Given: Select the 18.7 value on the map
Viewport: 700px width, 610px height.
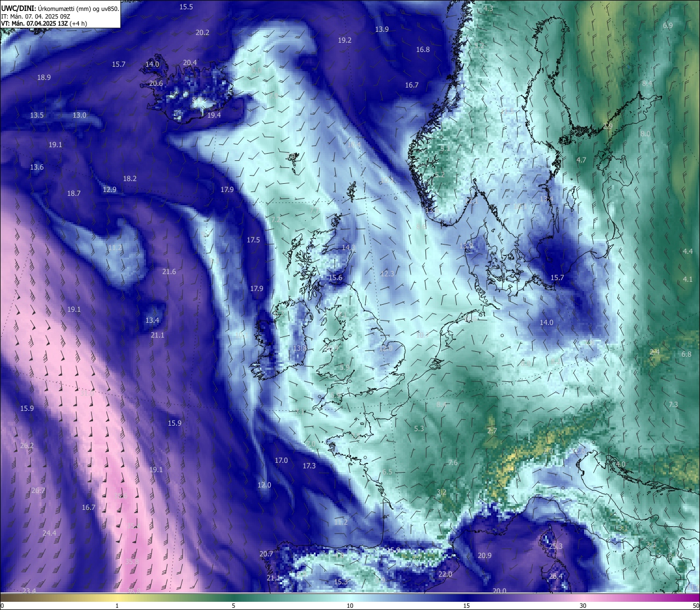Looking at the screenshot, I should click(73, 193).
